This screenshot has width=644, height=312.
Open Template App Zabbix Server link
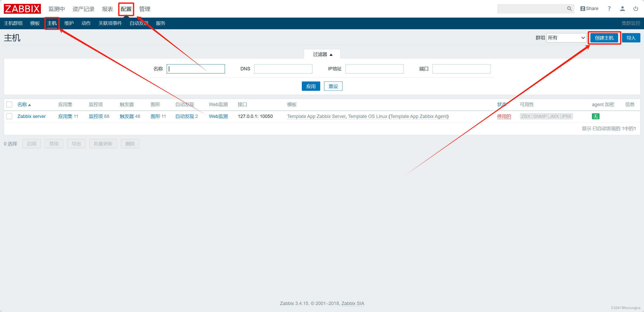pos(316,116)
